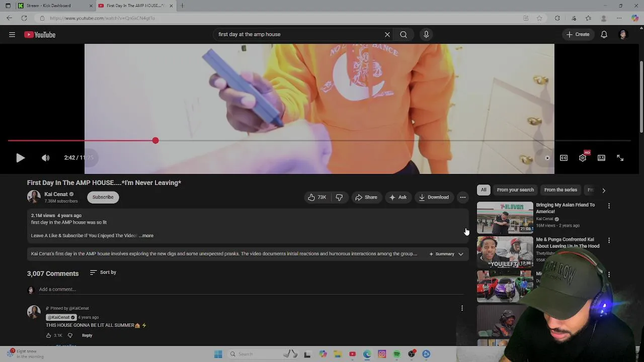Viewport: 644px width, 362px height.
Task: Select the First Day In The AMP HOUSE tab
Action: [x=135, y=6]
